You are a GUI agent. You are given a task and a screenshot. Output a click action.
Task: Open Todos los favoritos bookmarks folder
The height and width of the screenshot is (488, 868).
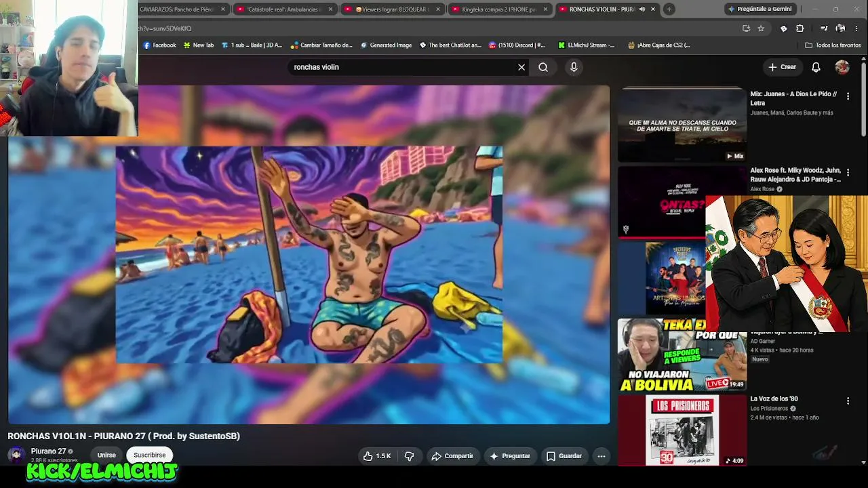point(833,45)
